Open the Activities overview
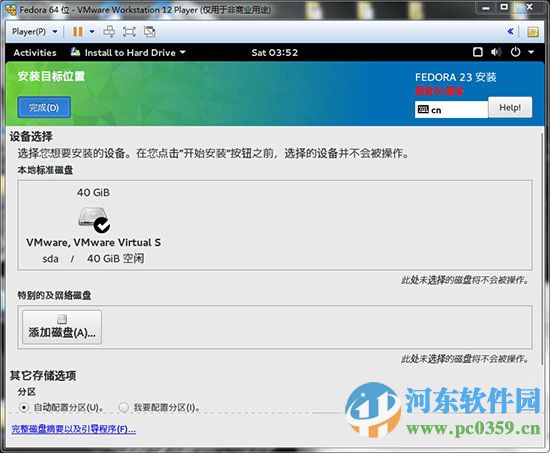 point(35,53)
